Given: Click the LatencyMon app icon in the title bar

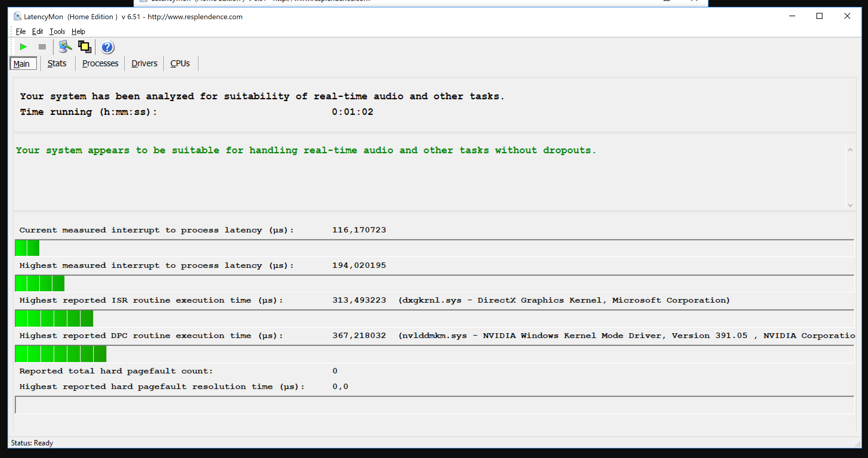Looking at the screenshot, I should tap(17, 16).
